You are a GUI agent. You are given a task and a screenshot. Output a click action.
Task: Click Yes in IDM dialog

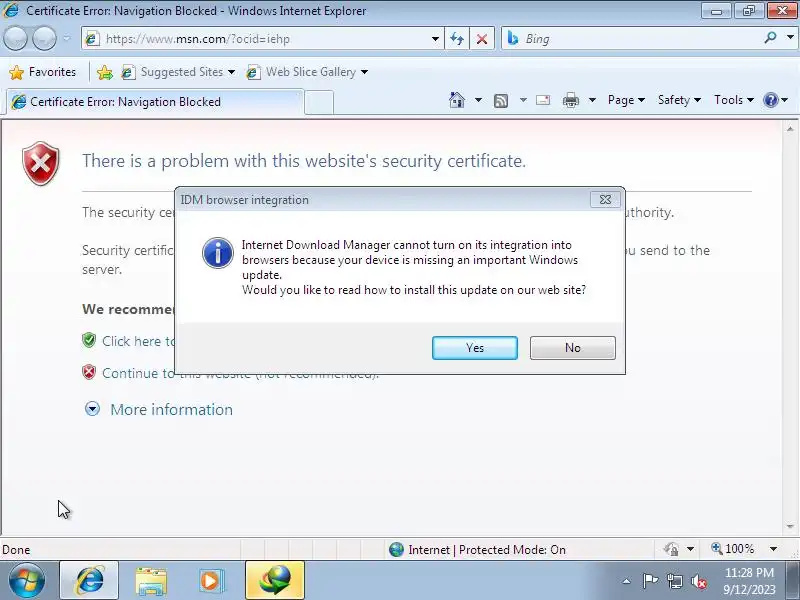tap(474, 347)
